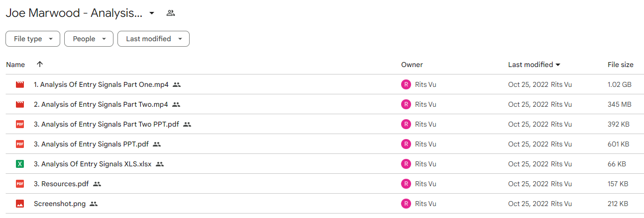
Task: Click the video icon for Part Two.mp4
Action: [x=20, y=104]
